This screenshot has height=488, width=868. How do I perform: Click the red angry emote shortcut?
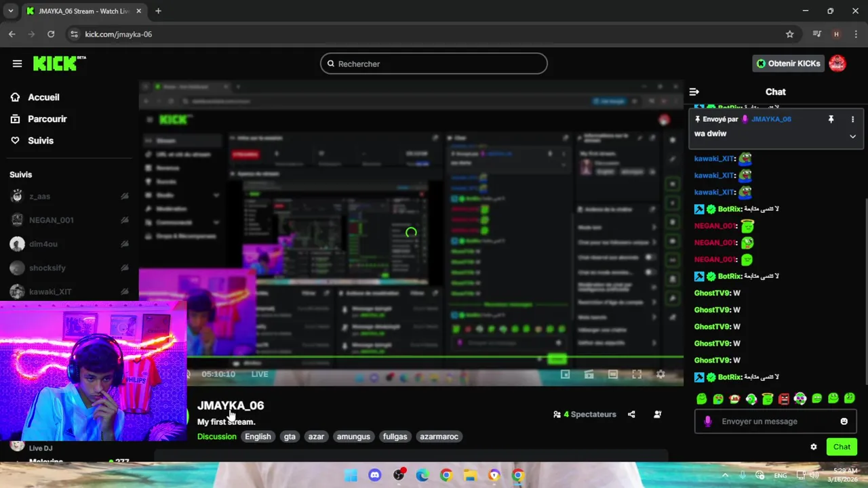coord(784,399)
